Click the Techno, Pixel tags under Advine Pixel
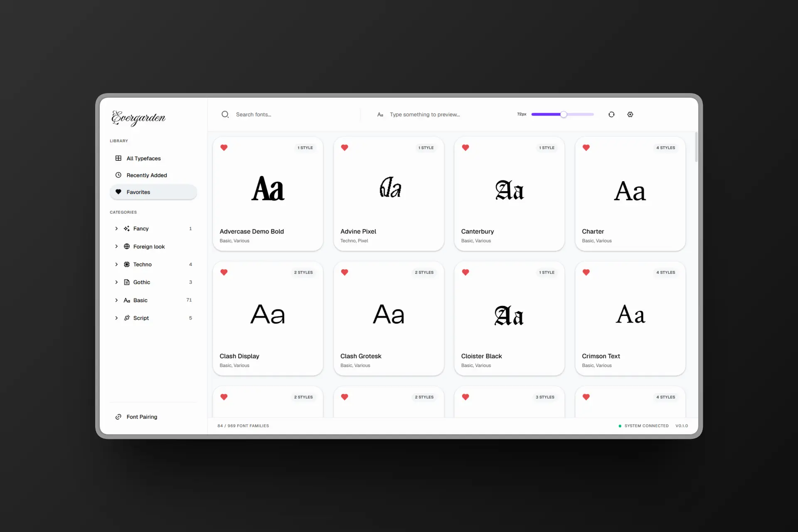 (354, 241)
